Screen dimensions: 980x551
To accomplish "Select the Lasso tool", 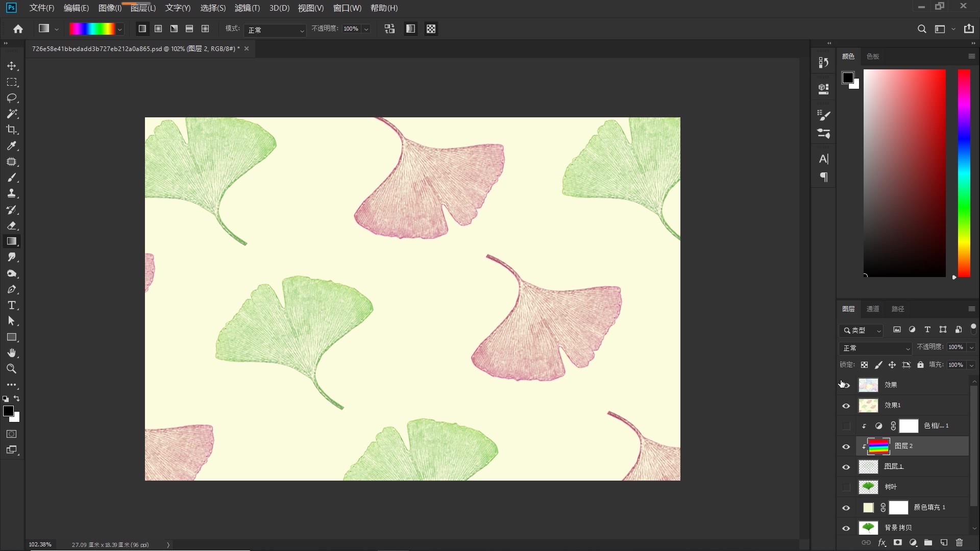I will pyautogui.click(x=12, y=98).
